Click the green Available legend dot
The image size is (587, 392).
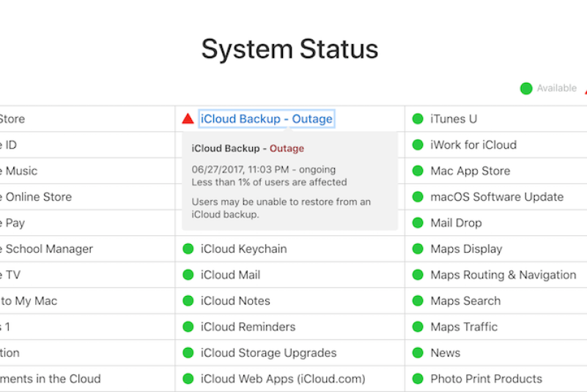click(526, 89)
